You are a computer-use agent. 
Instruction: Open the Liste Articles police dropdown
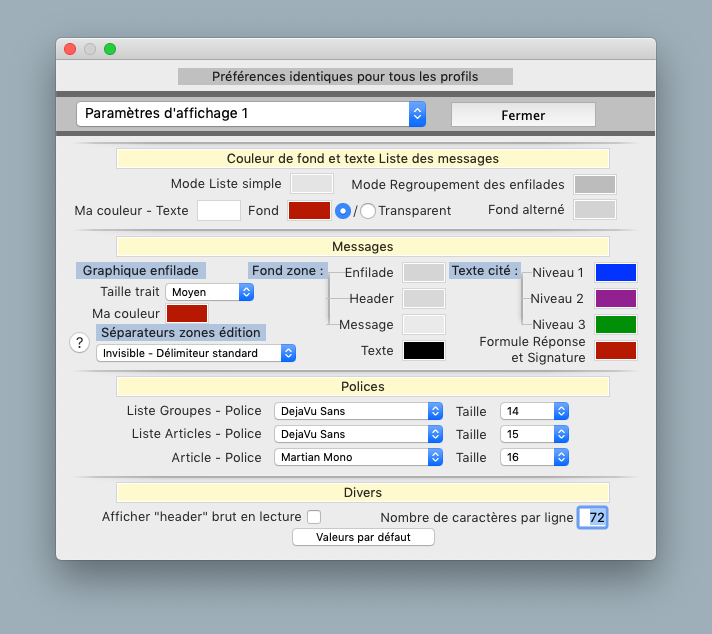[x=358, y=434]
